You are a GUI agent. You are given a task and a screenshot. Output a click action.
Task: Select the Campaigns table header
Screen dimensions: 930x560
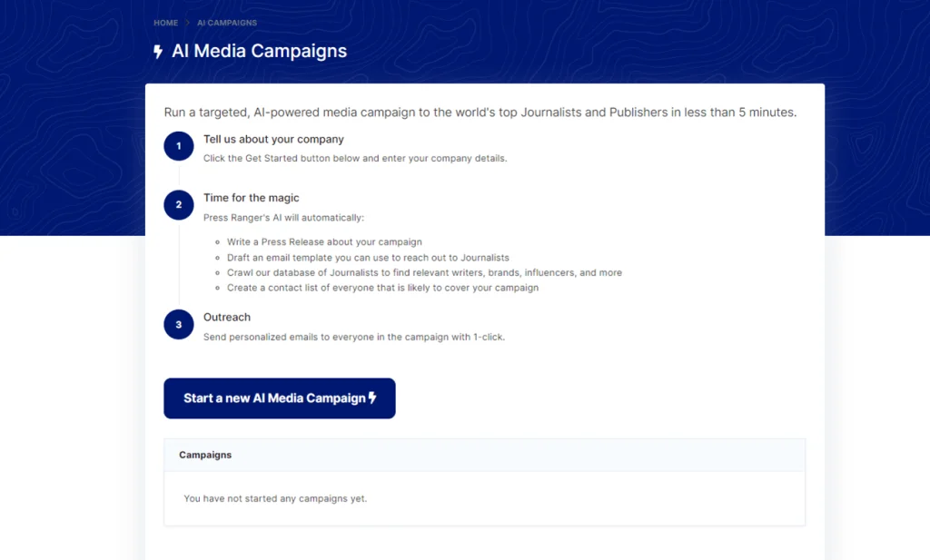(x=205, y=455)
